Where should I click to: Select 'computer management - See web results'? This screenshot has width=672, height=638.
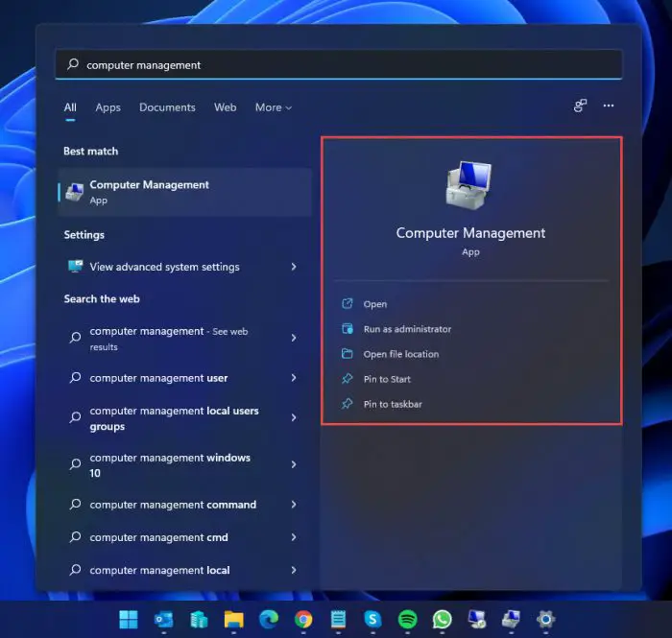click(169, 339)
